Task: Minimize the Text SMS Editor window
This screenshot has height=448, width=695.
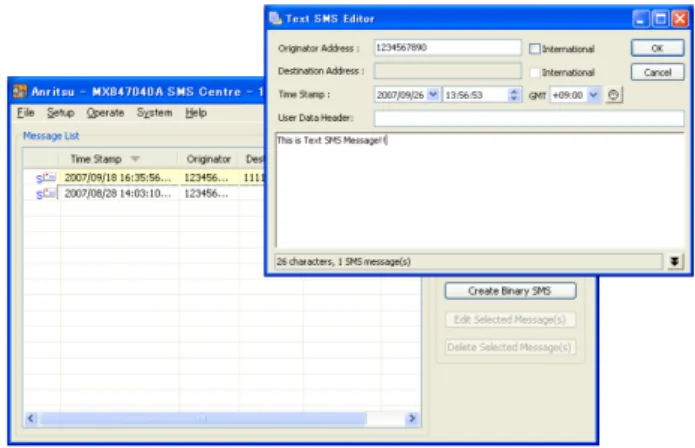Action: coord(641,19)
